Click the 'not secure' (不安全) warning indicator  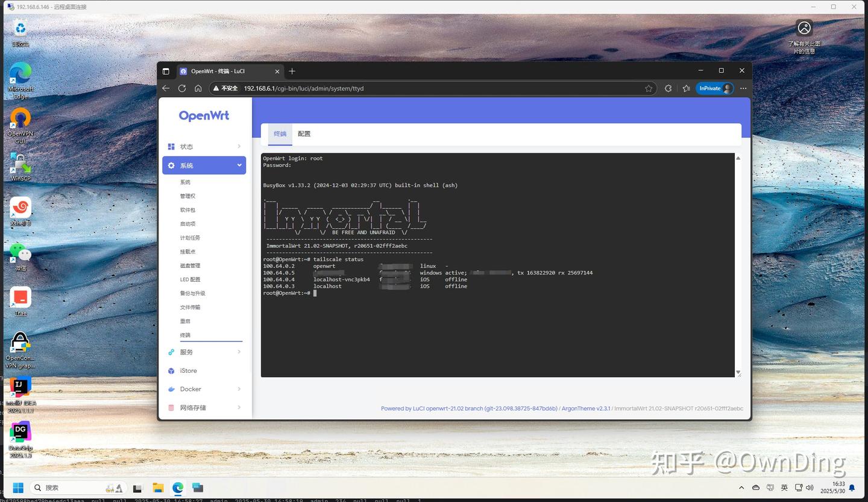point(225,88)
